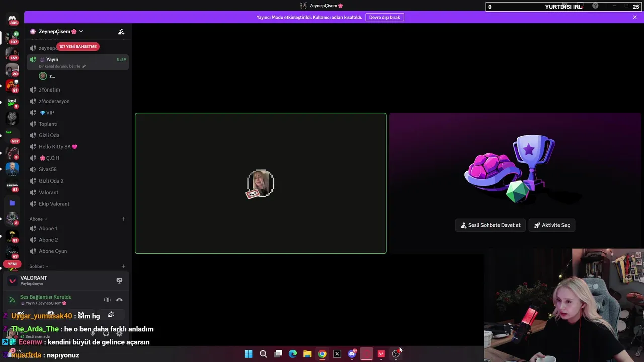The width and height of the screenshot is (644, 362).
Task: Join the Gizli Oda voice channel
Action: 77,135
